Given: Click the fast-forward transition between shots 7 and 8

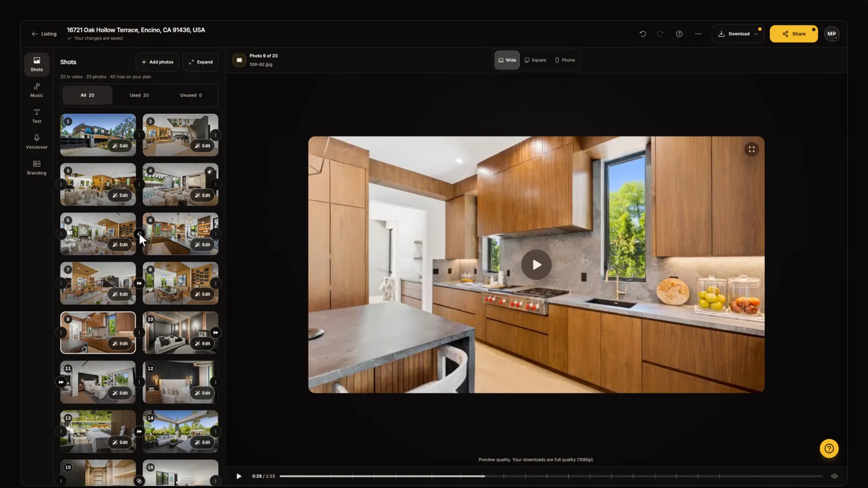Looking at the screenshot, I should [139, 283].
